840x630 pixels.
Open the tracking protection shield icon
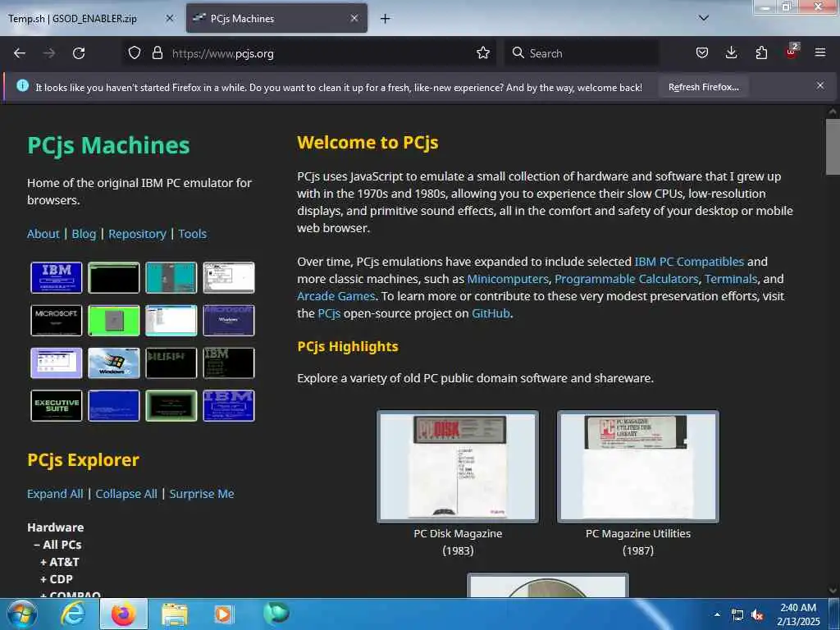pyautogui.click(x=135, y=53)
